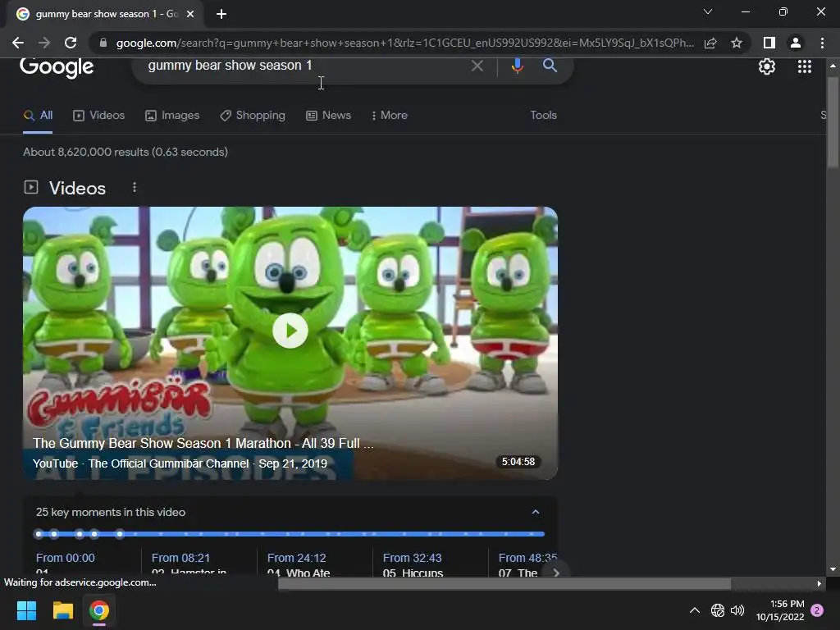Screen dimensions: 840x630
Task: Collapse the 25 key moments section
Action: (535, 512)
